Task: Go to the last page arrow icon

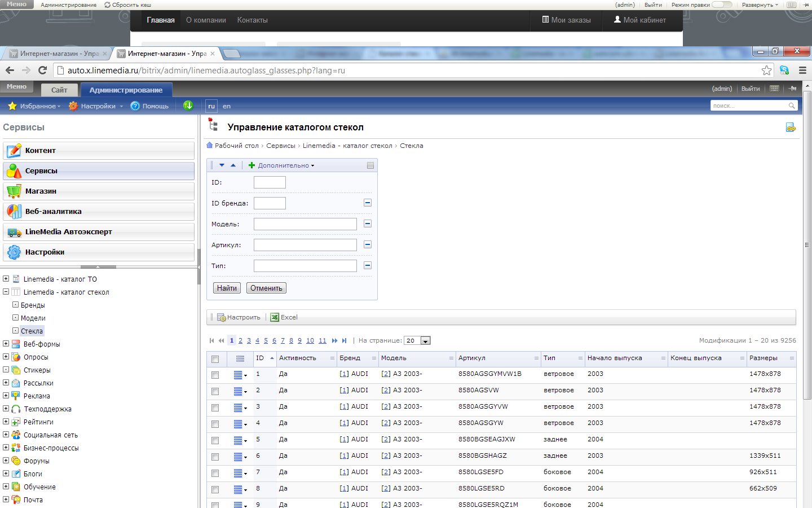Action: click(x=345, y=340)
